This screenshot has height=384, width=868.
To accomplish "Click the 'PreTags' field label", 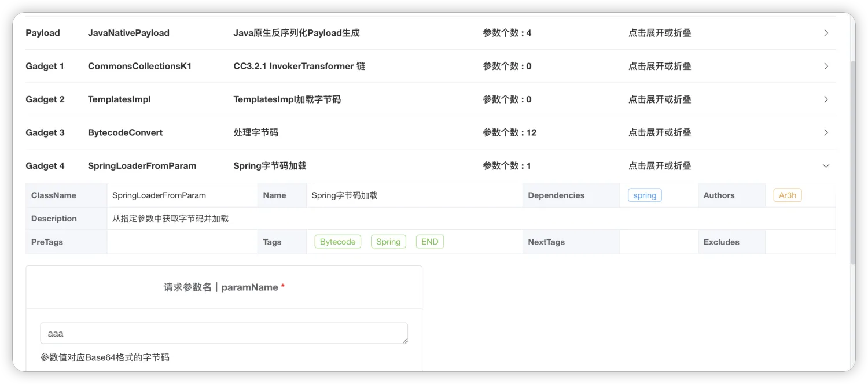I will click(47, 242).
